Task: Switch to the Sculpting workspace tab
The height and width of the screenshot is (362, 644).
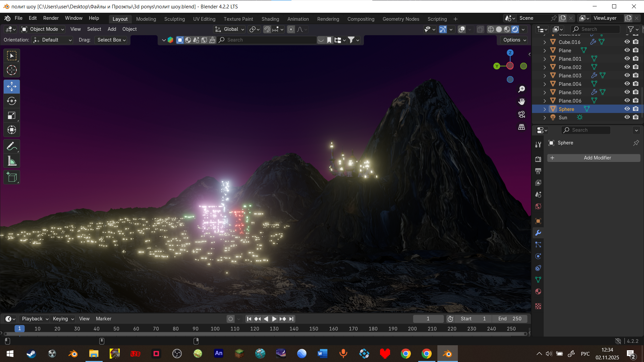Action: (x=174, y=19)
